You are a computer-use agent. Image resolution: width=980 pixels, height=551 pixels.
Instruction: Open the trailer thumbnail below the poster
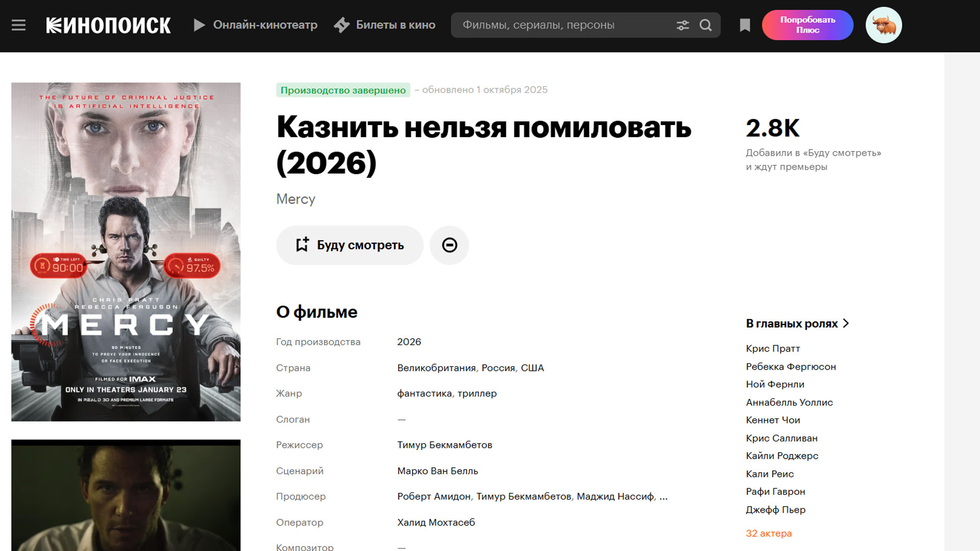click(x=126, y=495)
